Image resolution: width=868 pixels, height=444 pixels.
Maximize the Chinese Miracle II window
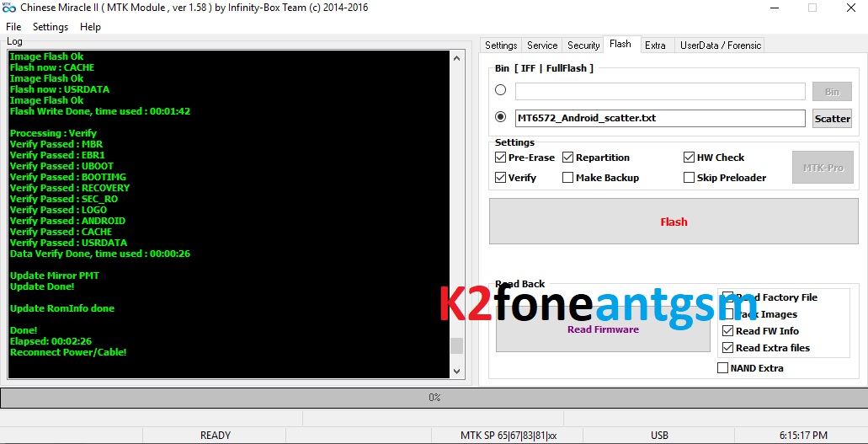pos(812,8)
